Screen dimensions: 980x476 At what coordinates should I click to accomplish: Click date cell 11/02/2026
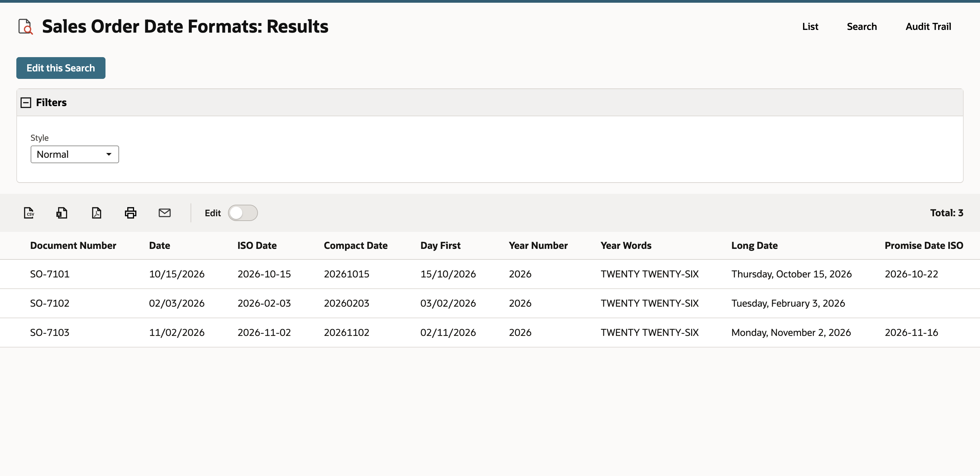(x=177, y=333)
